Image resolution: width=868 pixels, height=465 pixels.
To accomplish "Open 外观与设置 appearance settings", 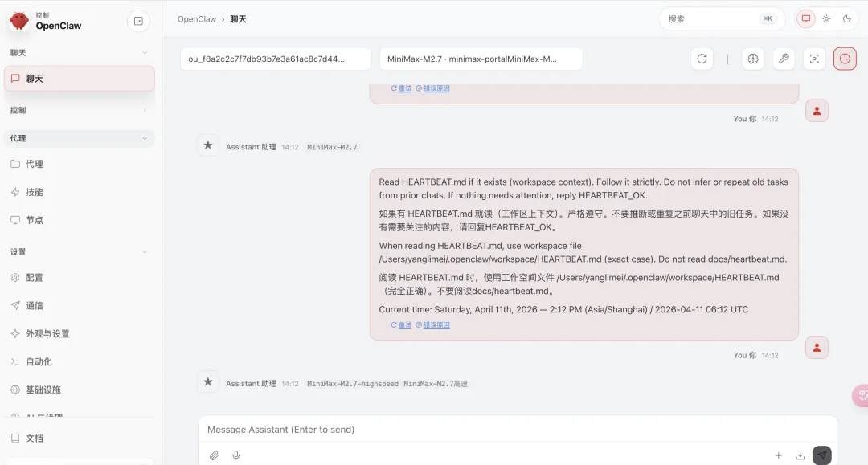I will 79,333.
